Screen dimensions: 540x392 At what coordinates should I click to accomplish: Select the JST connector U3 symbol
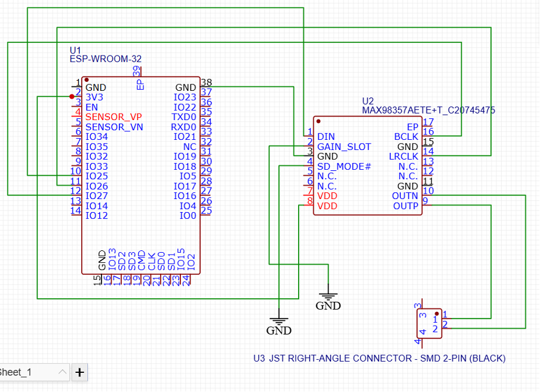tap(430, 323)
